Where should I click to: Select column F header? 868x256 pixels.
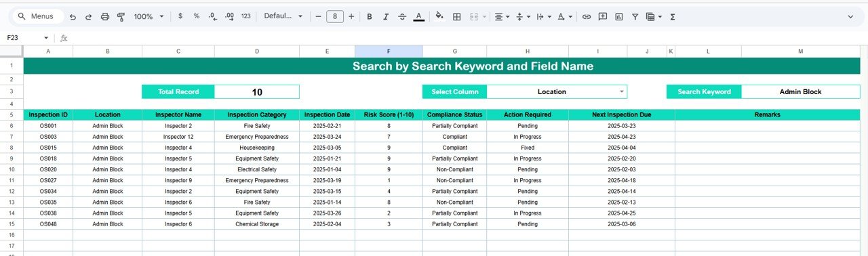click(389, 51)
